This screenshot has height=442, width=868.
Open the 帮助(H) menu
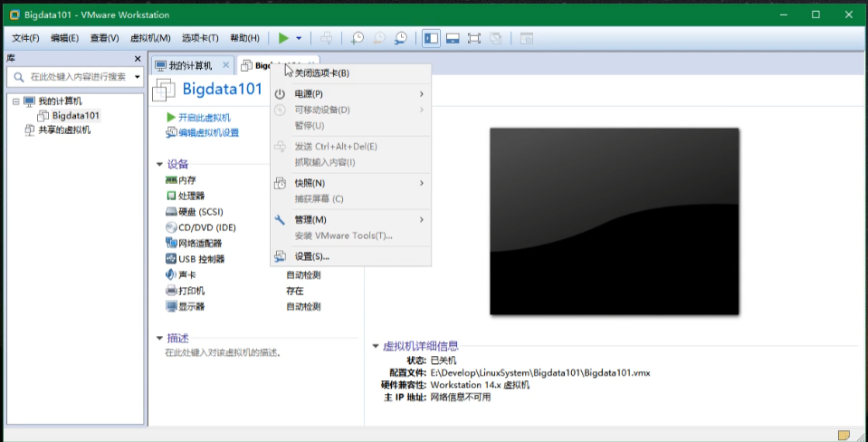244,38
